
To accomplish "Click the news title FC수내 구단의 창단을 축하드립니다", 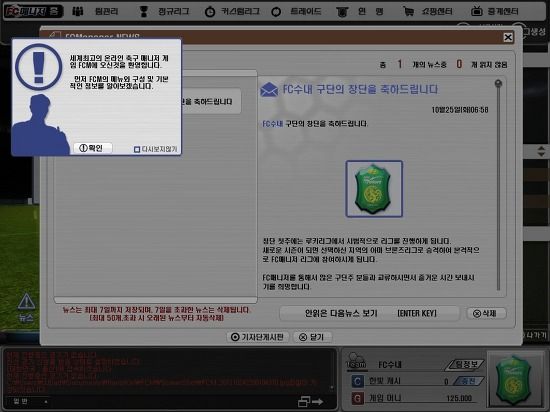I will pos(360,89).
